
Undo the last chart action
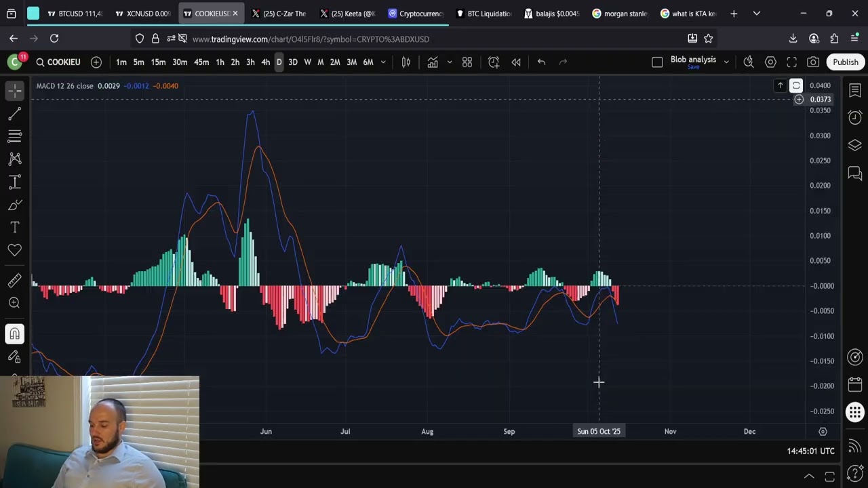541,62
